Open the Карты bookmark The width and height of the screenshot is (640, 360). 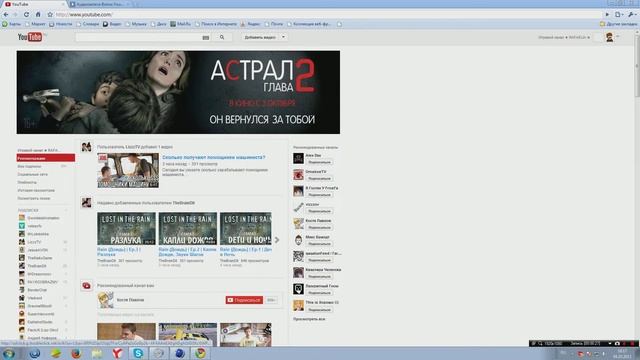12,24
